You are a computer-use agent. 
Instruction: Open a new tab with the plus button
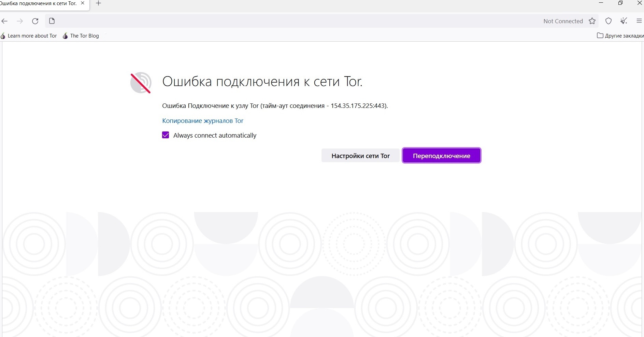click(x=99, y=3)
